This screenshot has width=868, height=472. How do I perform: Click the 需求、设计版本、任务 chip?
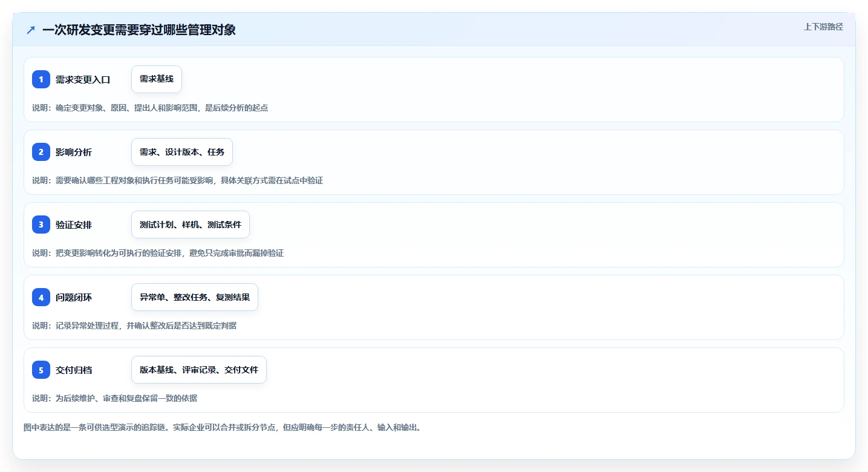click(x=182, y=152)
